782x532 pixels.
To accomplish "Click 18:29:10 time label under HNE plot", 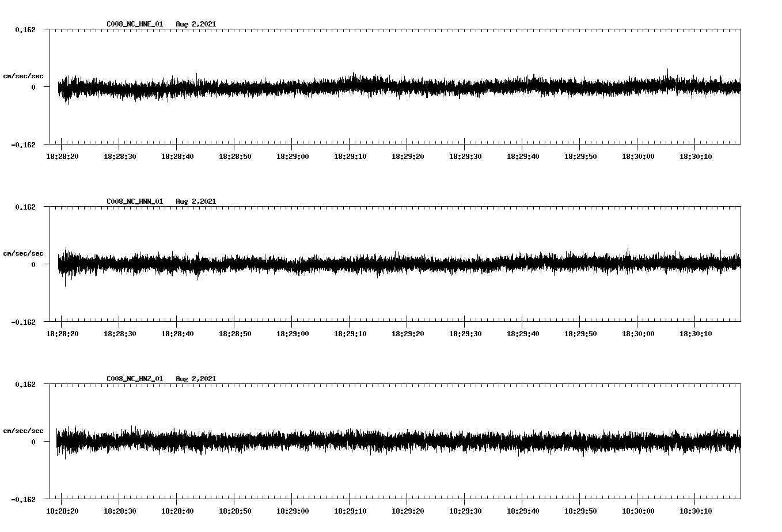I will (x=350, y=157).
